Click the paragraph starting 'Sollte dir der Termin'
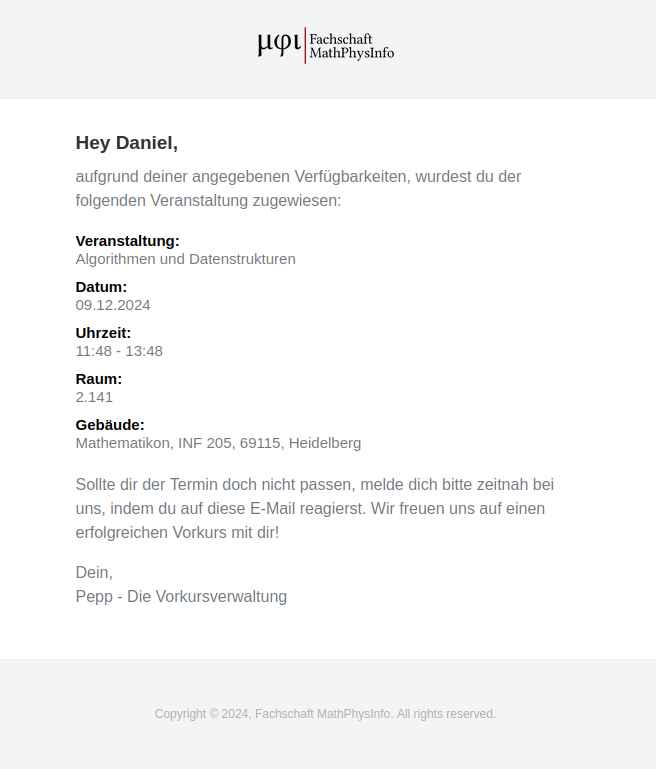 click(315, 509)
